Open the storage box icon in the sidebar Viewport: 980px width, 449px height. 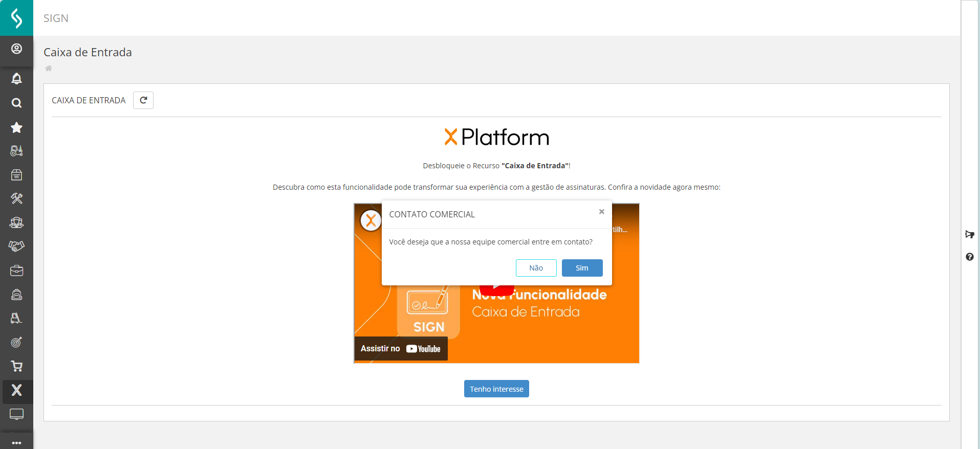16,175
